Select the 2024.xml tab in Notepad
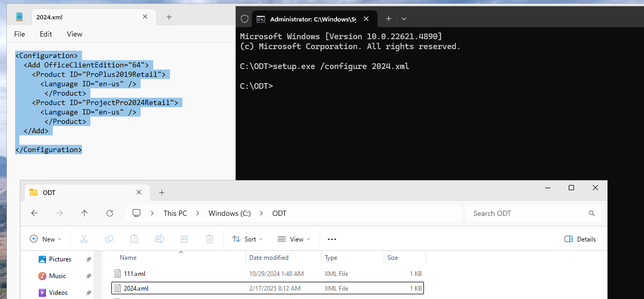 point(94,17)
